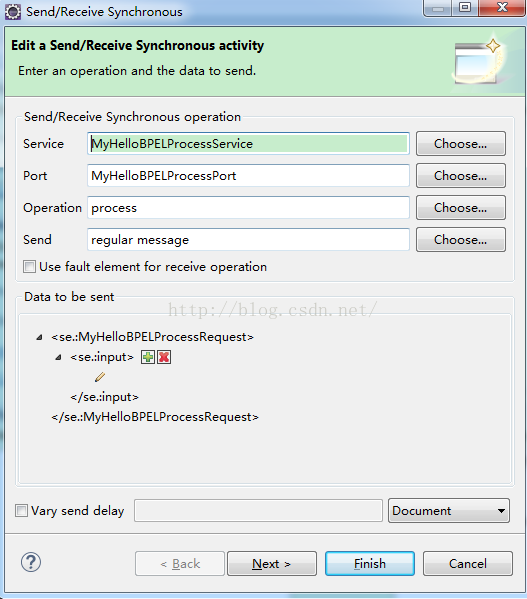527x599 pixels.
Task: Choose a Port
Action: click(x=461, y=176)
